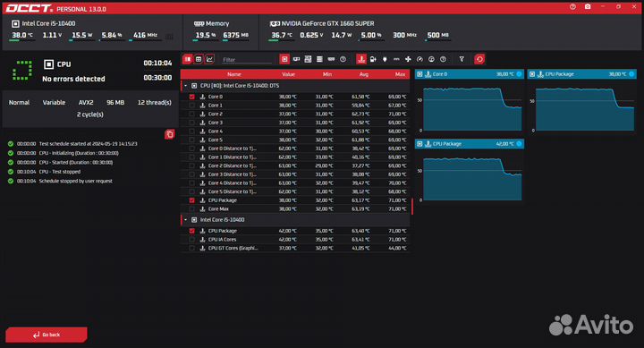The image size is (644, 348).
Task: Toggle the storage sensor source filter
Action: pyautogui.click(x=319, y=59)
